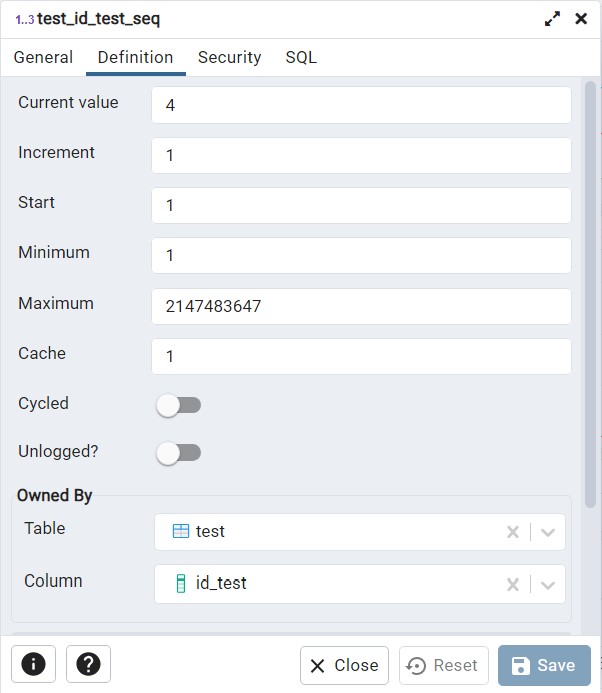Close dialog using top-right X icon

(581, 19)
